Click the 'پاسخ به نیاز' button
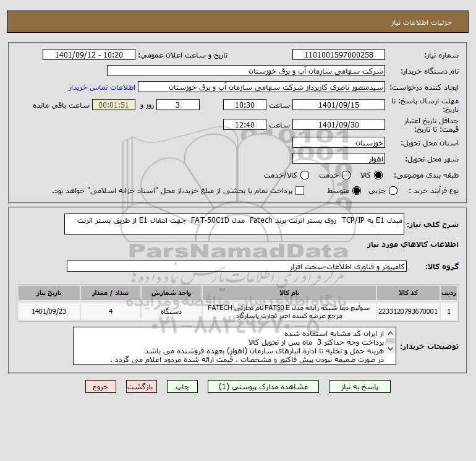The height and width of the screenshot is (461, 476). (359, 387)
